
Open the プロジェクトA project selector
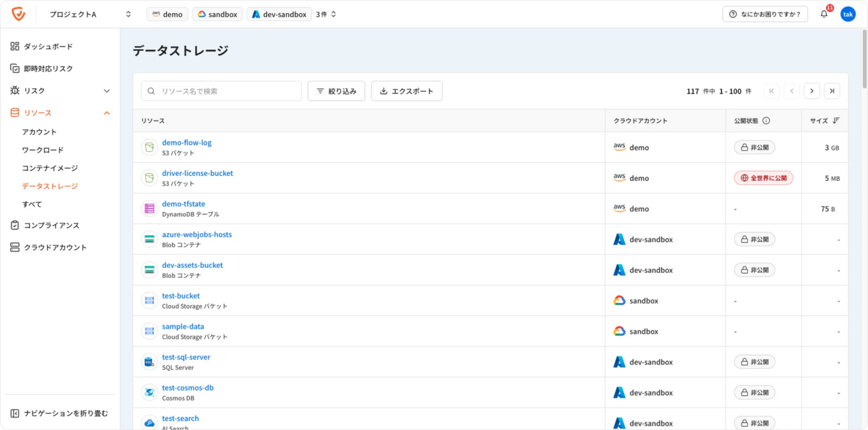click(x=90, y=14)
